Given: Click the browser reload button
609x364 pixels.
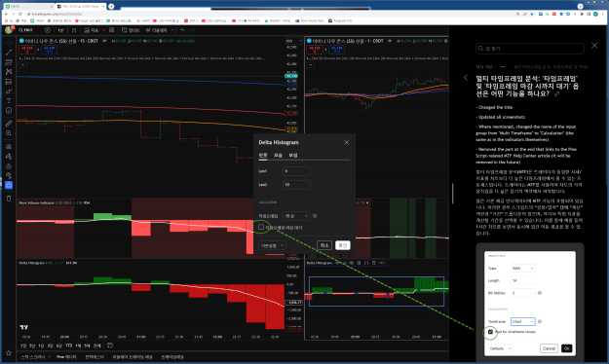Looking at the screenshot, I should pyautogui.click(x=20, y=14).
